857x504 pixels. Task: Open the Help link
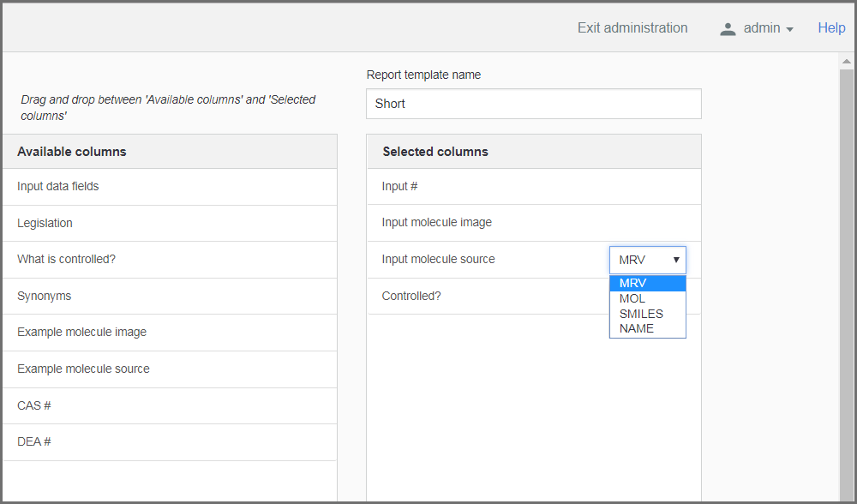(x=831, y=28)
